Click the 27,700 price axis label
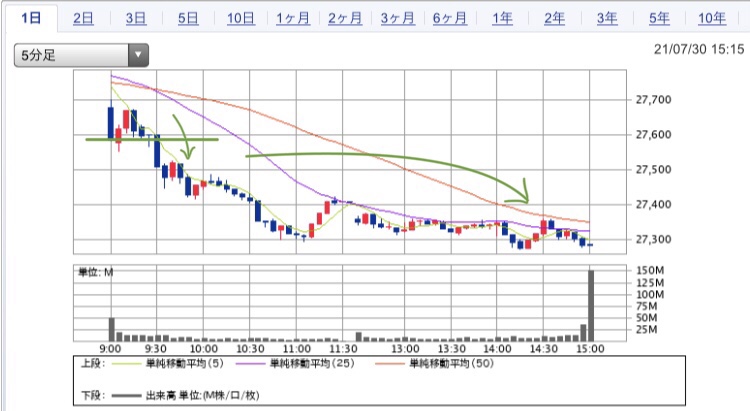 point(653,100)
